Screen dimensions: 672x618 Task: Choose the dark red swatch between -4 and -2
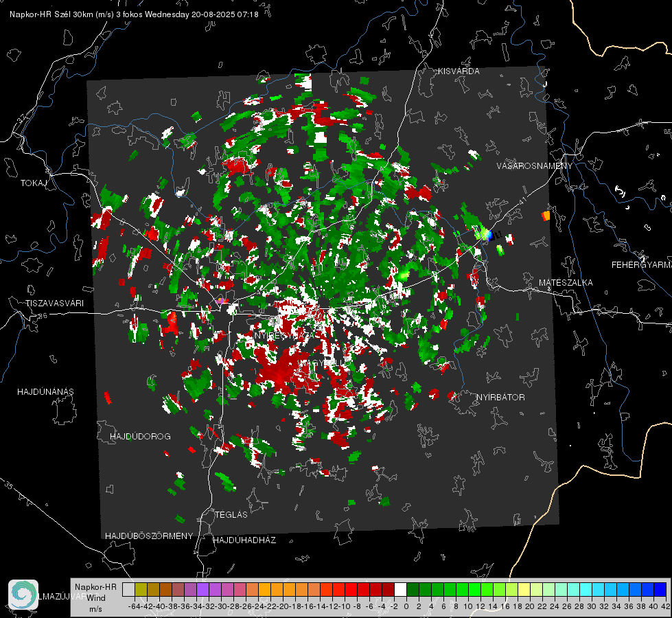pyautogui.click(x=389, y=590)
